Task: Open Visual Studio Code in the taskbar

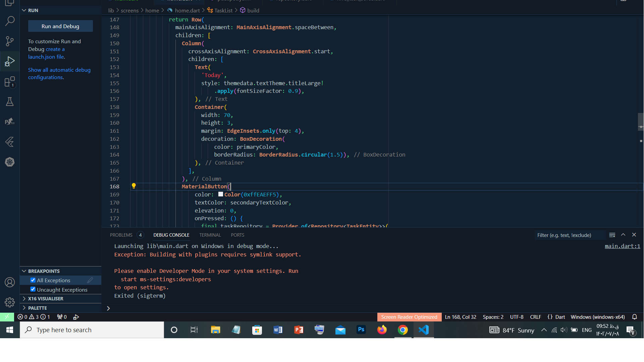Action: [x=424, y=330]
